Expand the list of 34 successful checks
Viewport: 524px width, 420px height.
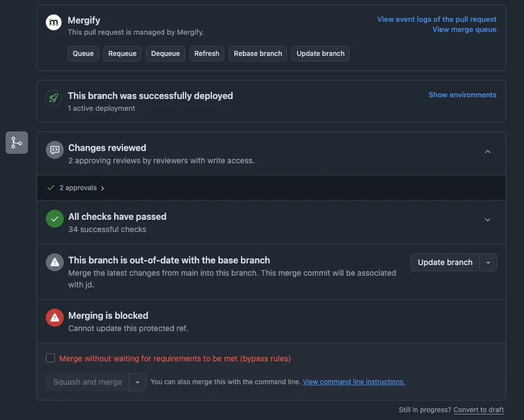click(x=487, y=220)
